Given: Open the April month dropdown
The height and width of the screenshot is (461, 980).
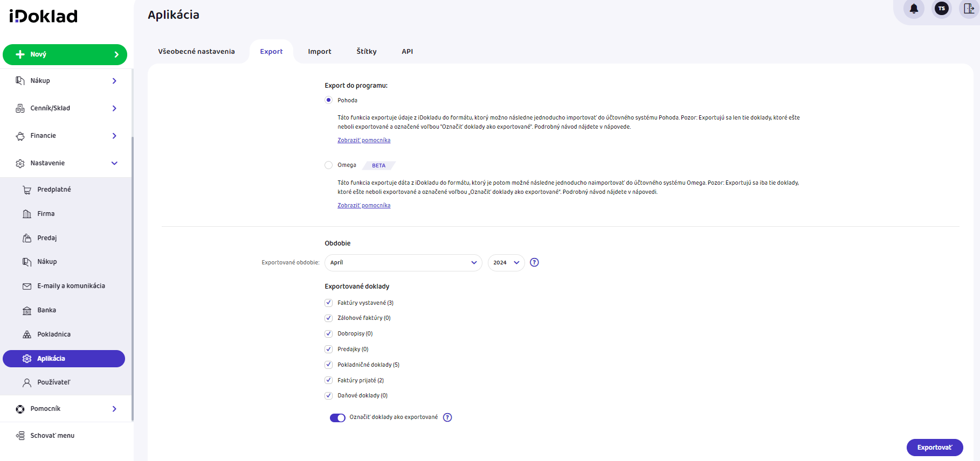Looking at the screenshot, I should [403, 263].
